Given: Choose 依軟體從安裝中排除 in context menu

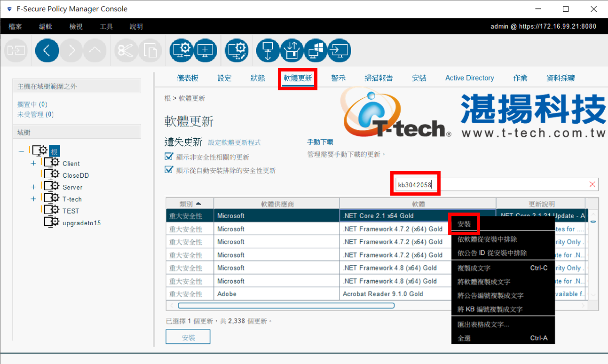Looking at the screenshot, I should point(503,239).
